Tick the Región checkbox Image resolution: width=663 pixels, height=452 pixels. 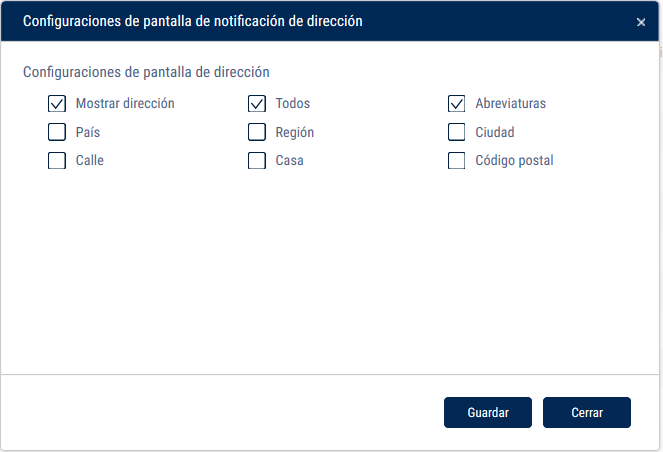[x=257, y=132]
